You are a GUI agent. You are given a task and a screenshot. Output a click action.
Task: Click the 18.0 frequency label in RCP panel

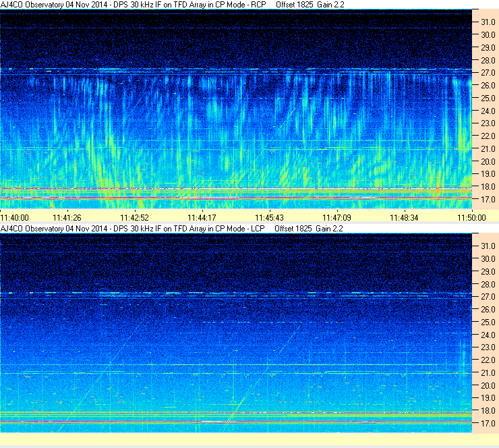pyautogui.click(x=488, y=187)
